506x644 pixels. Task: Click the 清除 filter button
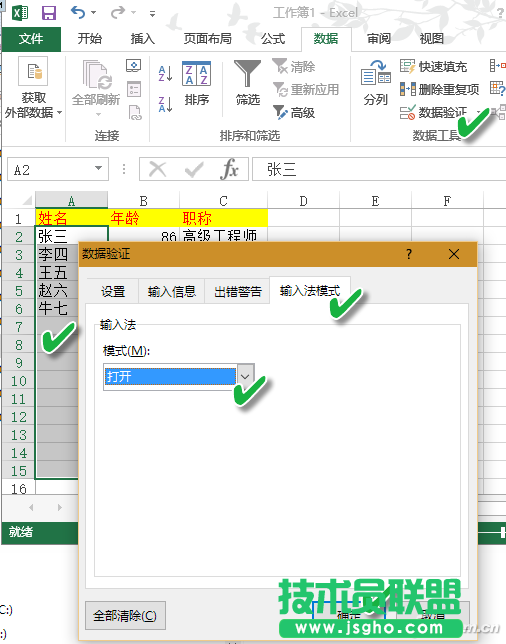(x=294, y=67)
